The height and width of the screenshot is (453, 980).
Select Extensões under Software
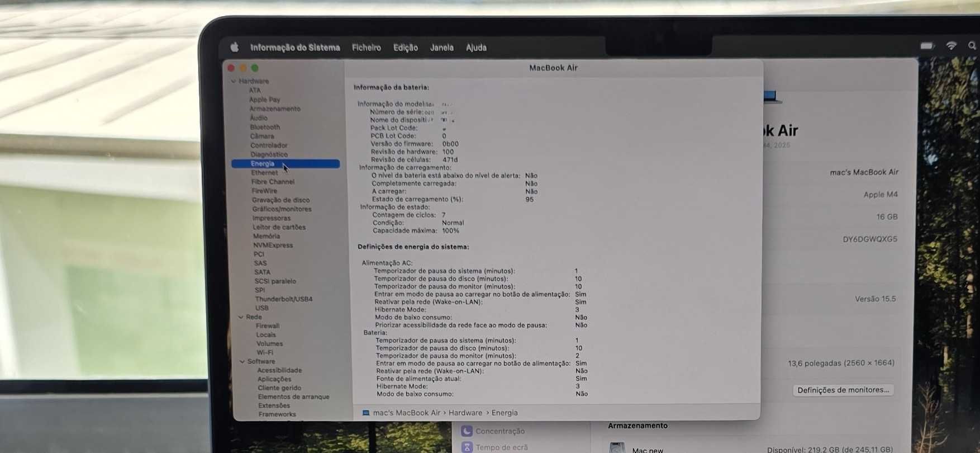(x=274, y=406)
